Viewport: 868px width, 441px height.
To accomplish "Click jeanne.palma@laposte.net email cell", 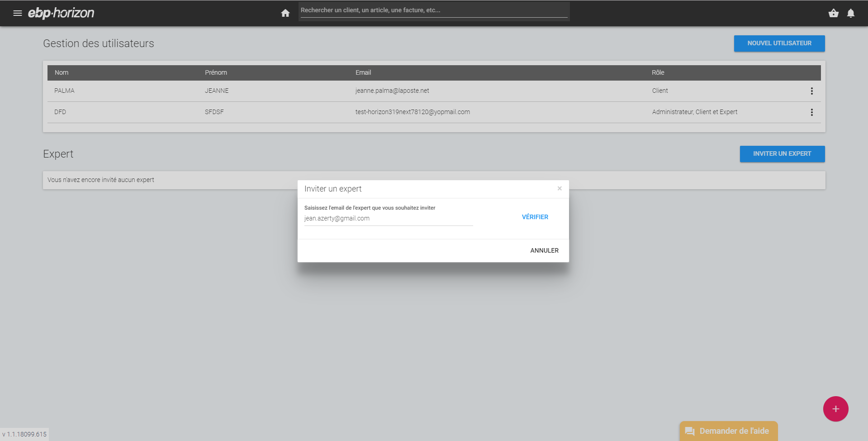I will (392, 91).
